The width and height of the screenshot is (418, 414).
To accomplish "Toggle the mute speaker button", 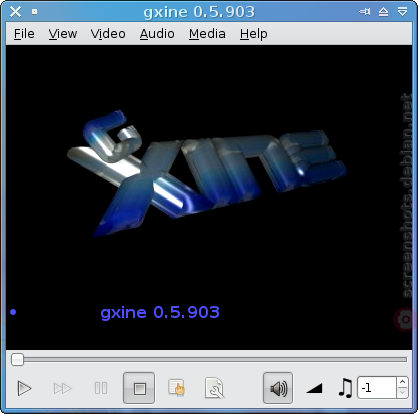I will pyautogui.click(x=278, y=388).
